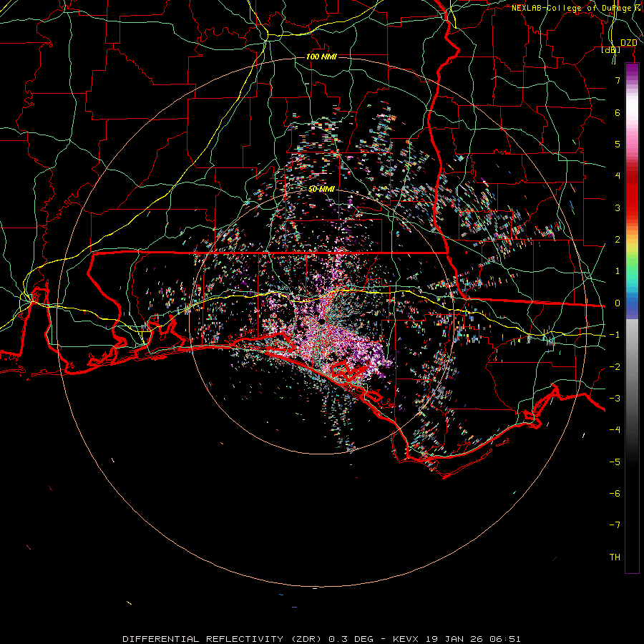Click the TH threshold label on the scale
Screen dimensions: 644x644
[615, 557]
